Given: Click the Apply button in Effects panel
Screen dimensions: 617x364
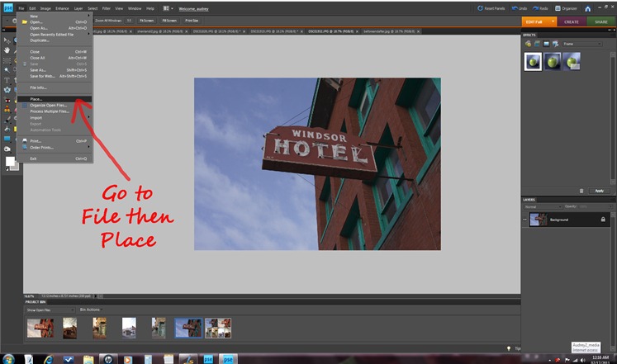Looking at the screenshot, I should [x=600, y=190].
